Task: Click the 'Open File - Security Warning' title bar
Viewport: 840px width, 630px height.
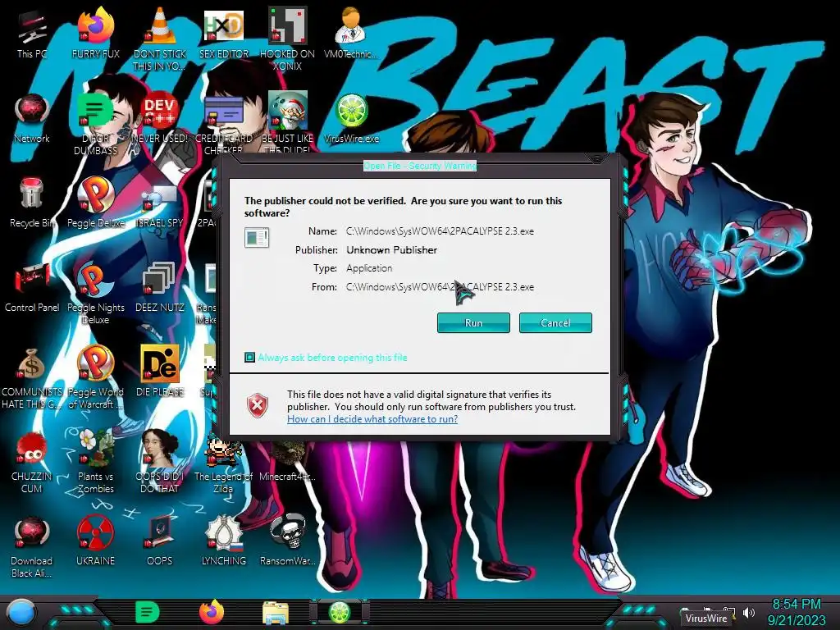Action: pyautogui.click(x=419, y=166)
